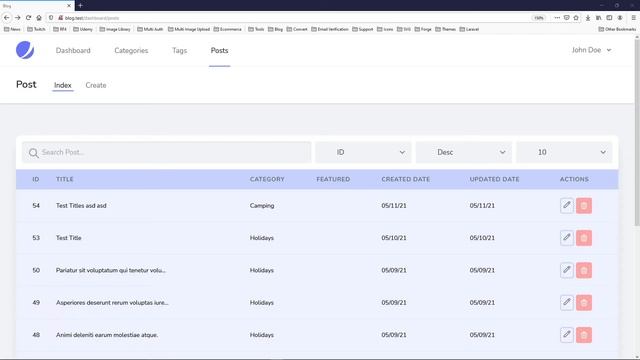Open the Themes bookmarks folder
The width and height of the screenshot is (640, 360).
(x=445, y=29)
